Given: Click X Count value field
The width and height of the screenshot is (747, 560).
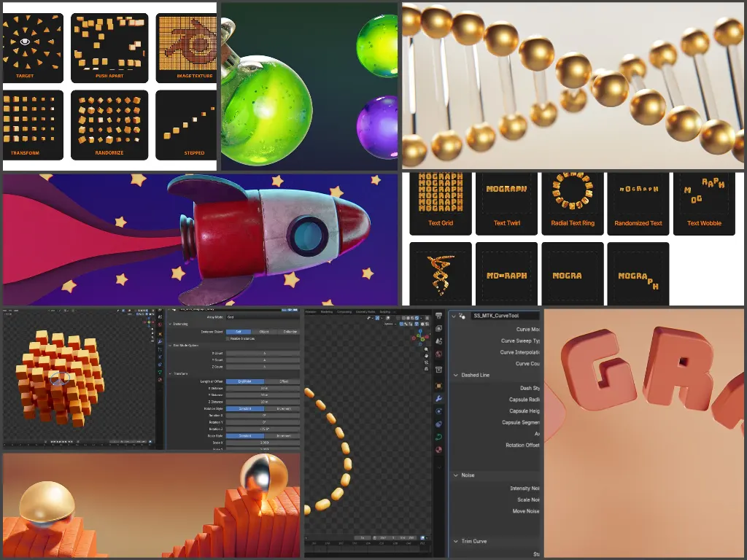Looking at the screenshot, I should [263, 354].
